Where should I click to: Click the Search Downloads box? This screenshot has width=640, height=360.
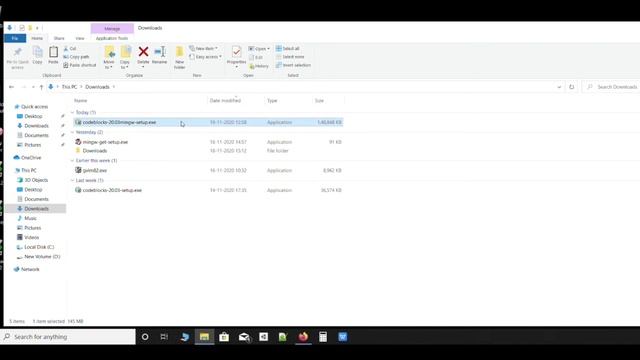pyautogui.click(x=612, y=87)
